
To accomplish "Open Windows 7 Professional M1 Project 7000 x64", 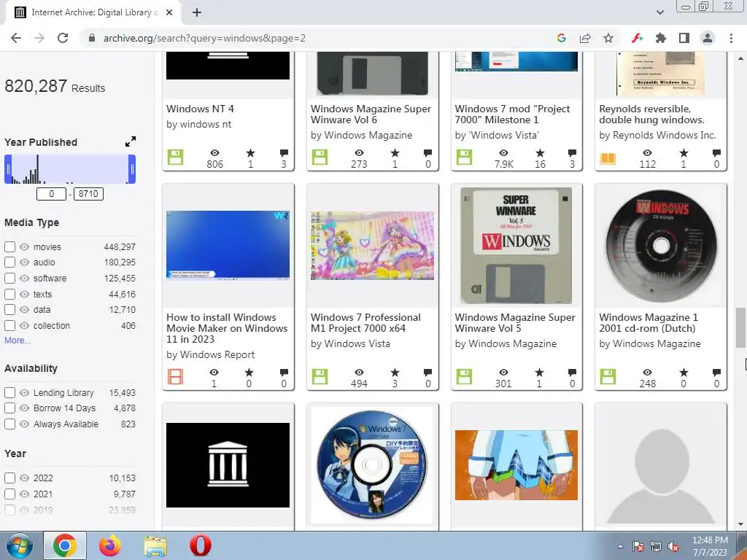I will 365,323.
